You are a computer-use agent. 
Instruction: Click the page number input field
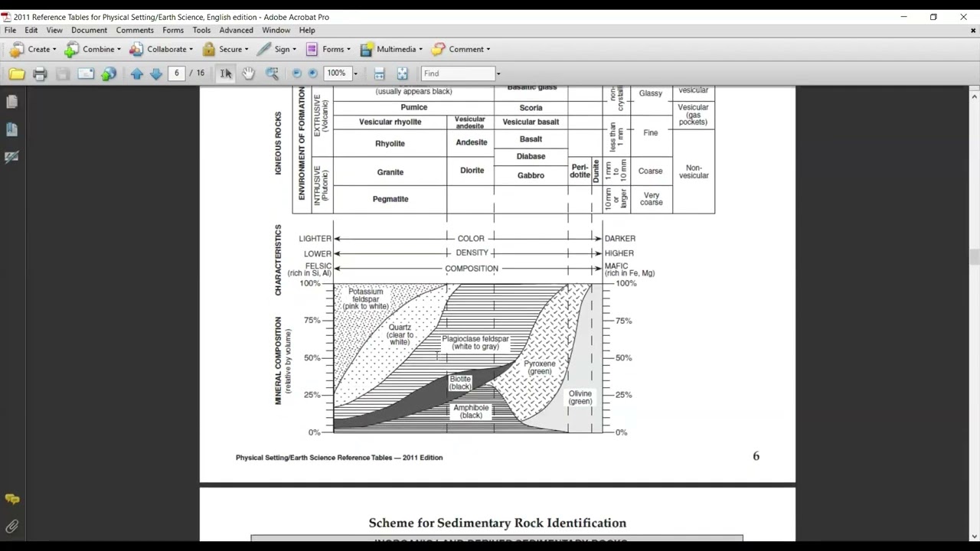177,73
